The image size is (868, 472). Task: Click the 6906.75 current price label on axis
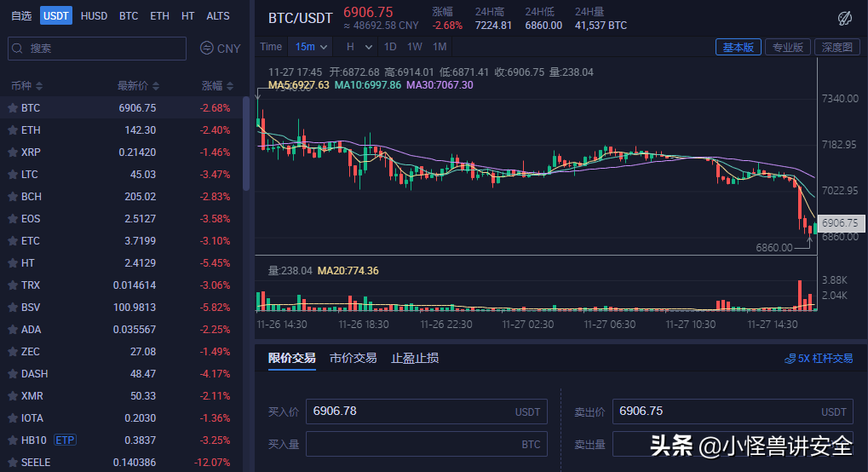pos(841,223)
